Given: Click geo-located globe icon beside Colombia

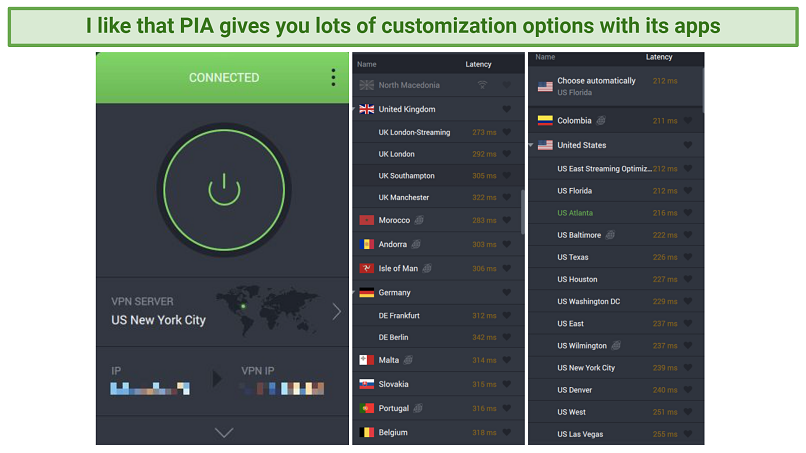Looking at the screenshot, I should pos(600,120).
